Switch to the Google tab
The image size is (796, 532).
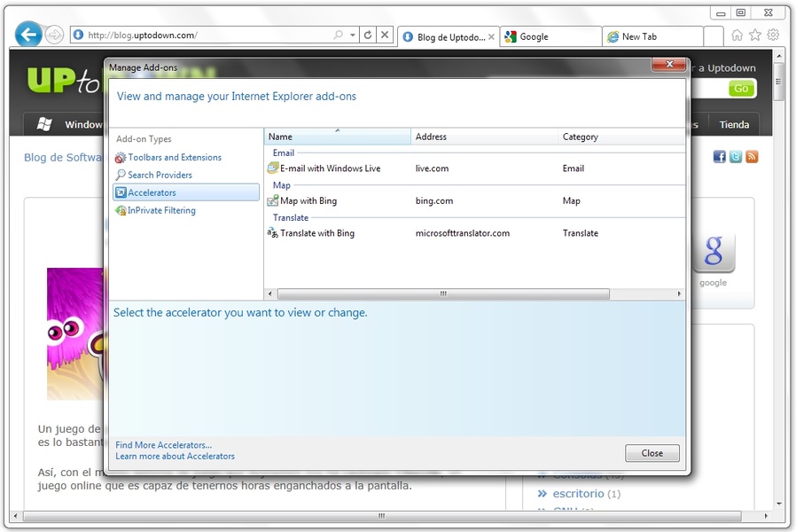click(550, 37)
